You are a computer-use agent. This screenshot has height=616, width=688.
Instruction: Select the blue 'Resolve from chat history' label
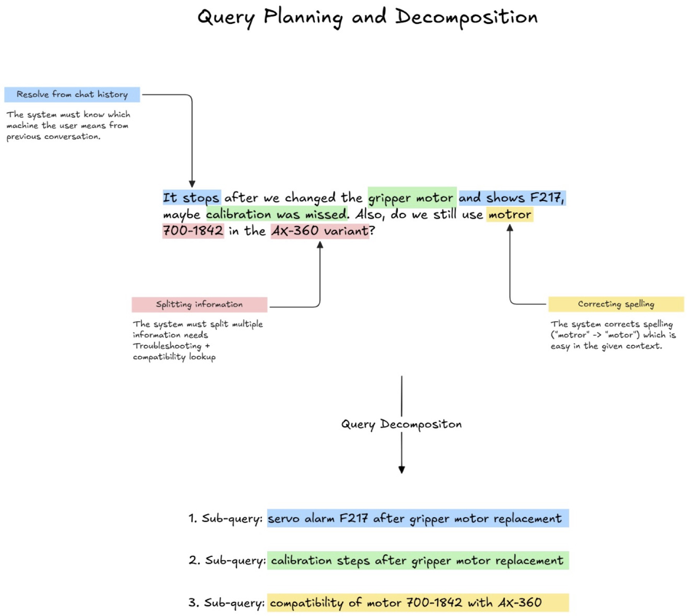point(72,95)
